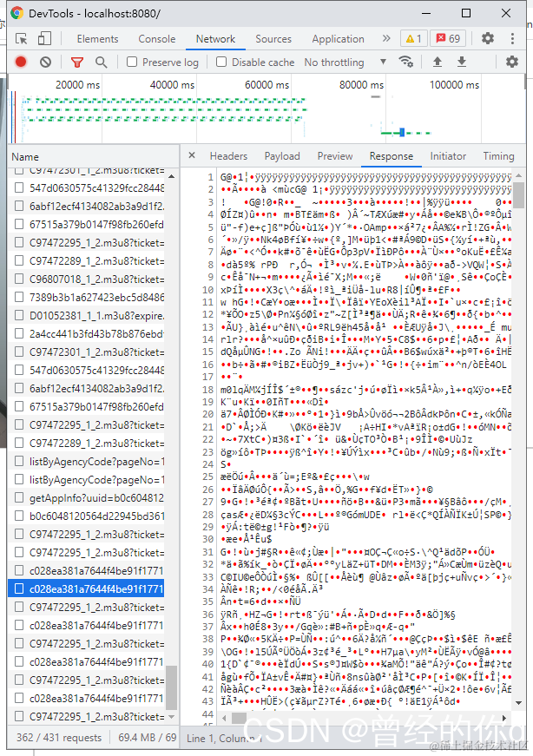Check the box for getAppInfo row
This screenshot has height=756, width=533.
click(x=19, y=497)
